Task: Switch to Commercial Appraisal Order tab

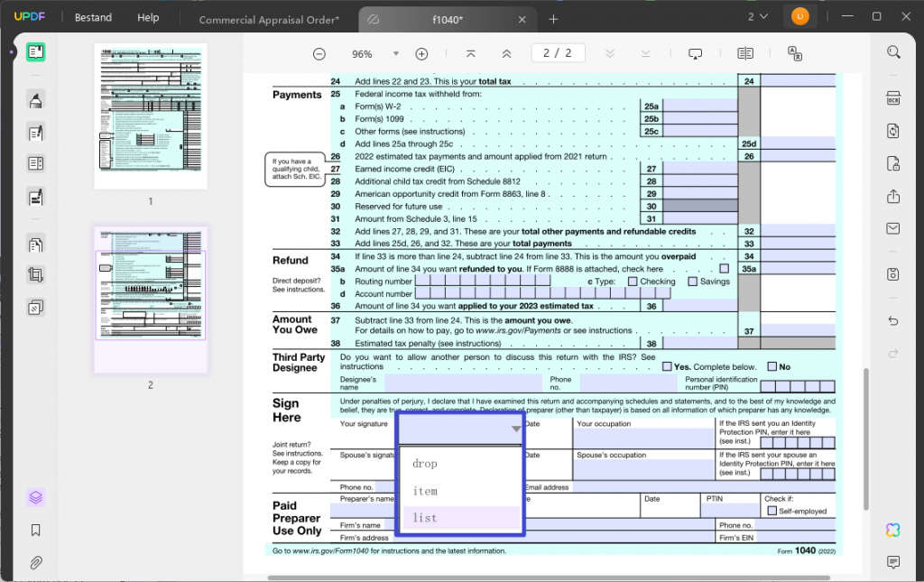Action: tap(269, 19)
